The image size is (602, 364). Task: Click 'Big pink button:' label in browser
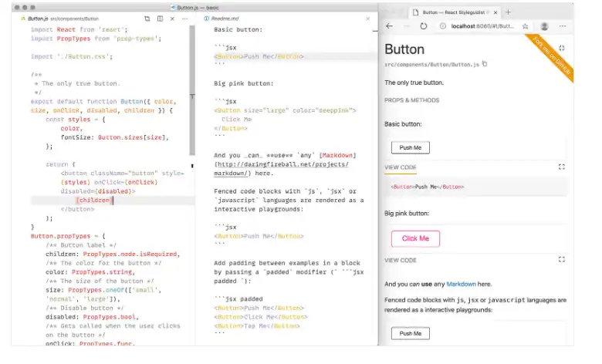(x=407, y=214)
